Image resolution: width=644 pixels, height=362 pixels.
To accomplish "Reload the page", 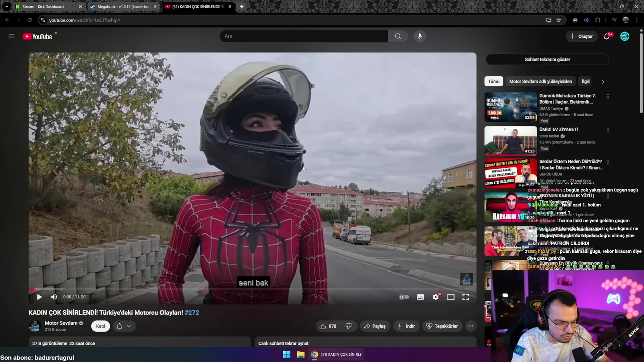I will point(29,20).
